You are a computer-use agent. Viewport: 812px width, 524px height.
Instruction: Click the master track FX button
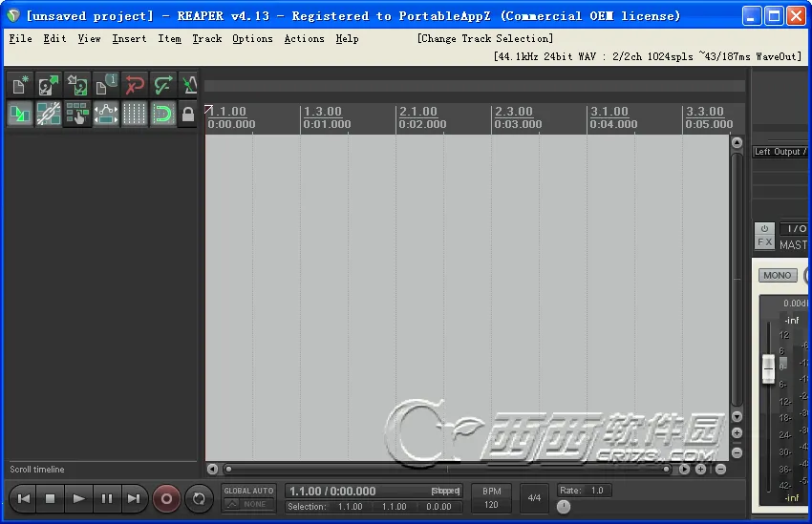pyautogui.click(x=764, y=242)
